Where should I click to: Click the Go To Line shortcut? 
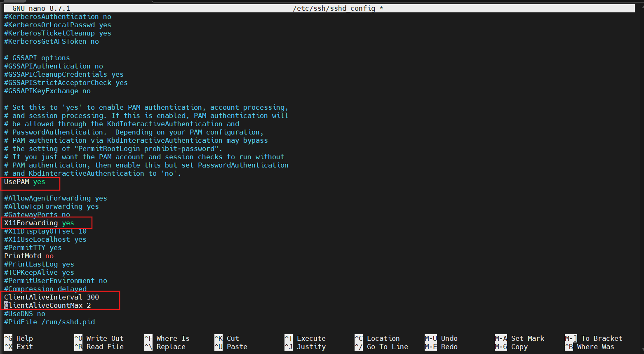click(x=381, y=347)
